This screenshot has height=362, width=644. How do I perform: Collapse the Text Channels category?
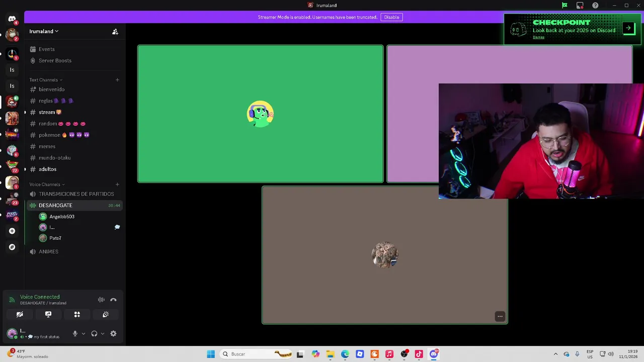point(46,80)
